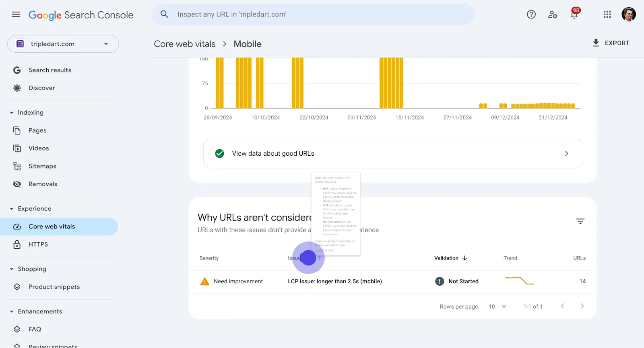
Task: Click the Need improvement warning icon
Action: pyautogui.click(x=205, y=282)
